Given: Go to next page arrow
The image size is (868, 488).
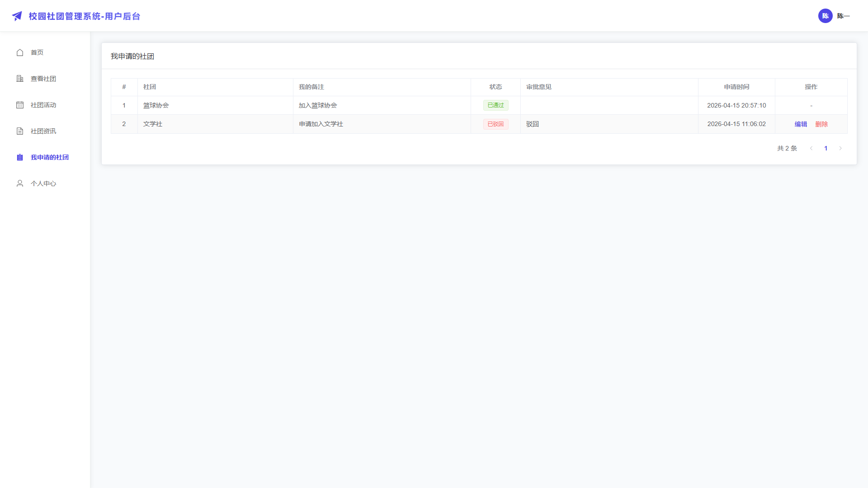Looking at the screenshot, I should click(840, 148).
